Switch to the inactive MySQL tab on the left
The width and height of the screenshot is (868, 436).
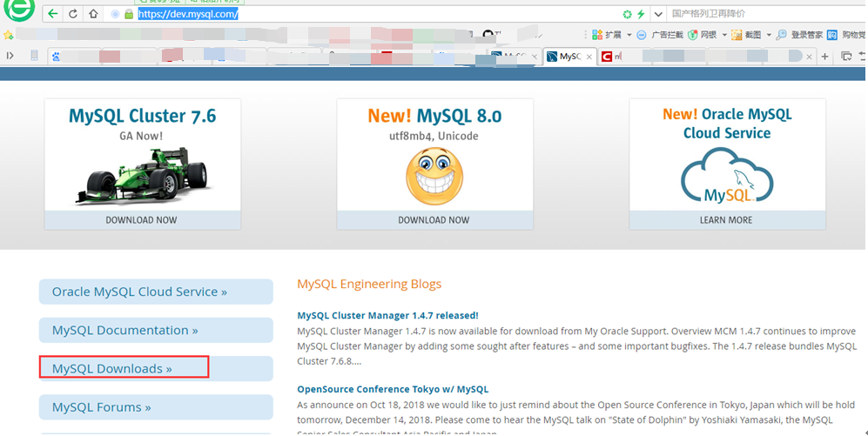(515, 57)
